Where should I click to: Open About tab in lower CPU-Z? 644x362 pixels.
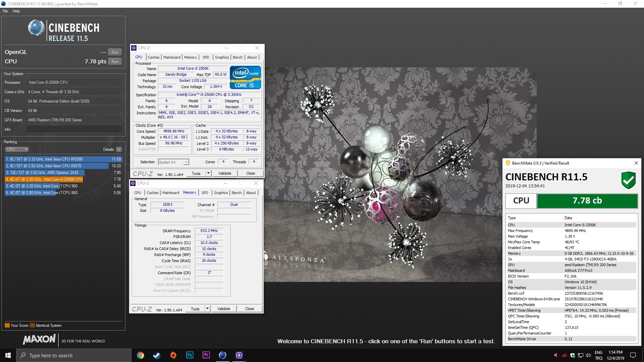[x=251, y=193]
